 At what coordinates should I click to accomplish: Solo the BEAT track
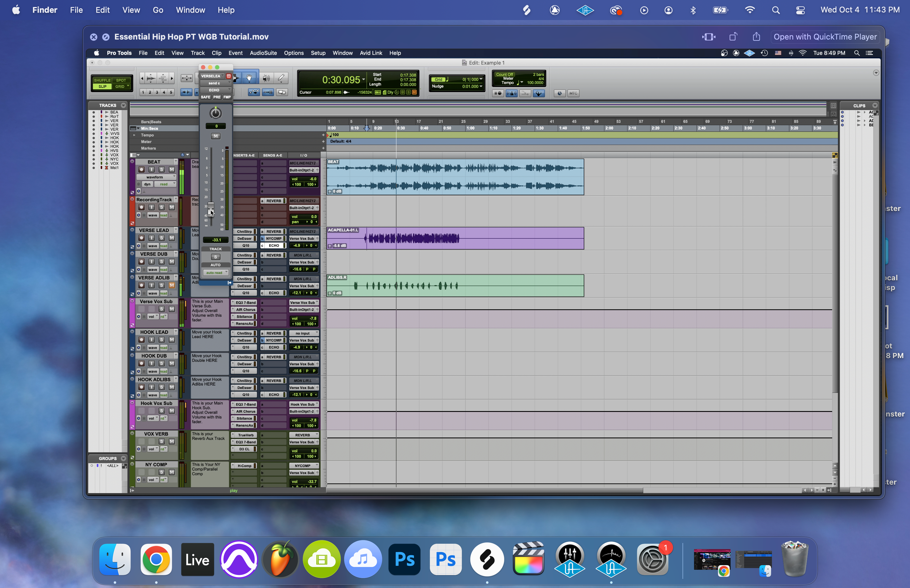coord(162,170)
